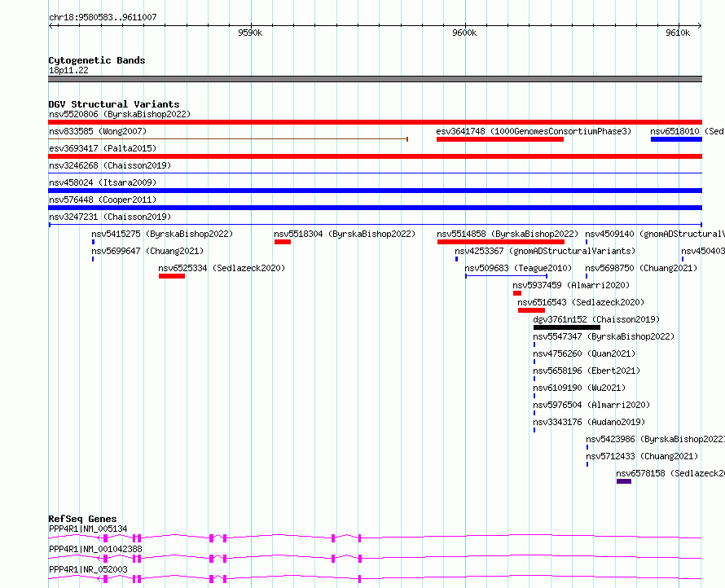Select nsv509683 (Teague2010) label
The height and width of the screenshot is (588, 725).
tap(518, 268)
